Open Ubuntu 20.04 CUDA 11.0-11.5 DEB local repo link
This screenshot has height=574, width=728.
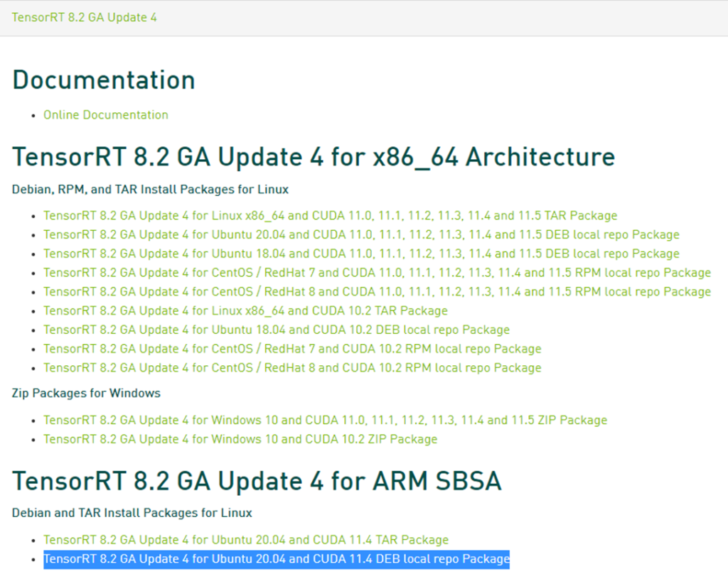click(x=361, y=235)
